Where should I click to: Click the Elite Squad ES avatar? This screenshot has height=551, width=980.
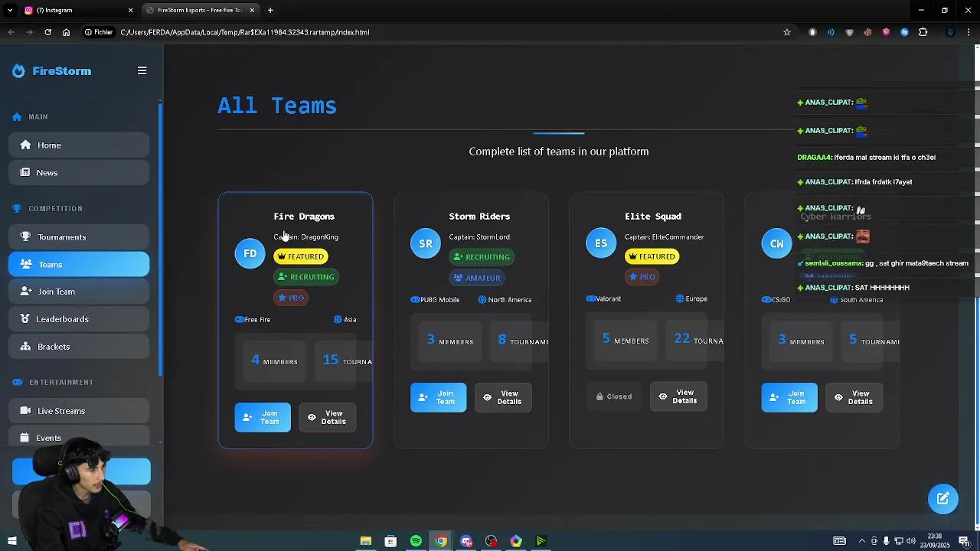click(x=601, y=243)
